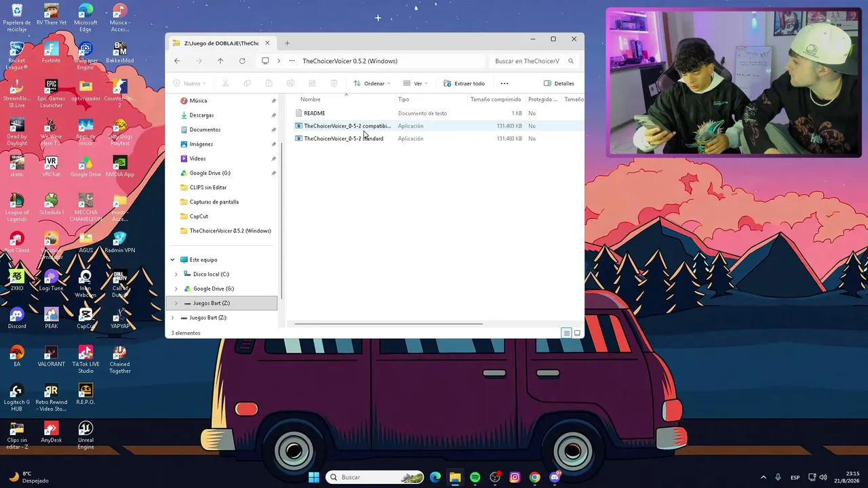The image size is (868, 488).
Task: Expand the breadcrumb chevron after PC icon
Action: coord(279,61)
